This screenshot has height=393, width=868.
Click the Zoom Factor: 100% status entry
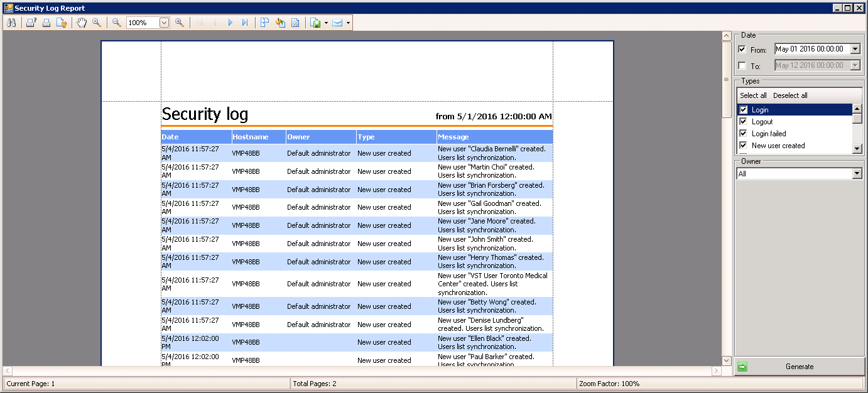click(x=609, y=384)
